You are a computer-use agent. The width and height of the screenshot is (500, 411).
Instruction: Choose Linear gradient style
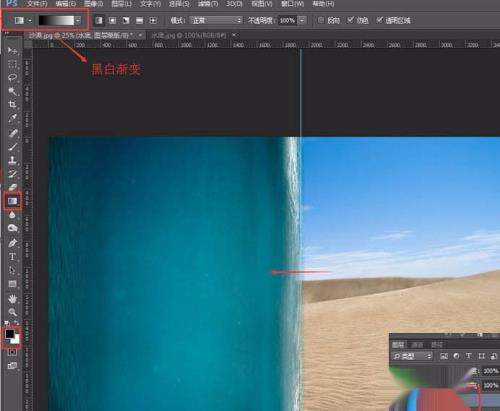point(99,21)
